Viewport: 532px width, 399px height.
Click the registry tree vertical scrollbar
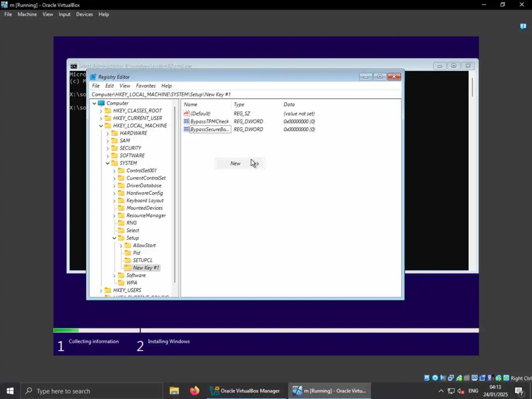click(x=175, y=195)
